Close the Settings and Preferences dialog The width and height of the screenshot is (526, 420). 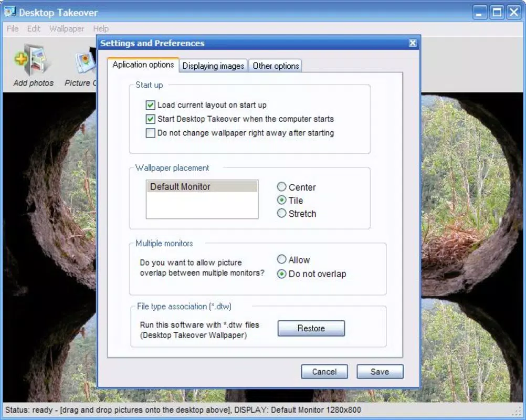point(413,43)
